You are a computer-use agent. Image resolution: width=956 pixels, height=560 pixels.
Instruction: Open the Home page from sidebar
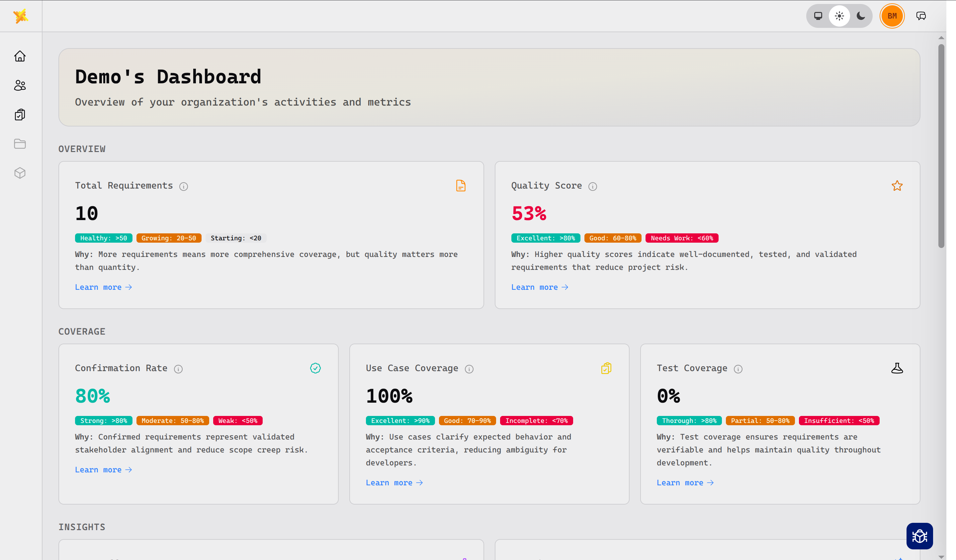coord(20,56)
